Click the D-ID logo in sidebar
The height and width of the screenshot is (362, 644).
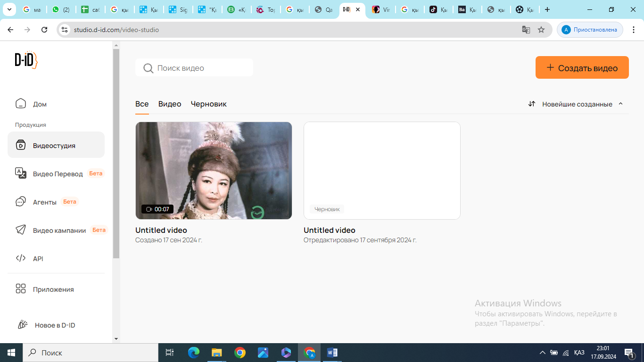(26, 60)
